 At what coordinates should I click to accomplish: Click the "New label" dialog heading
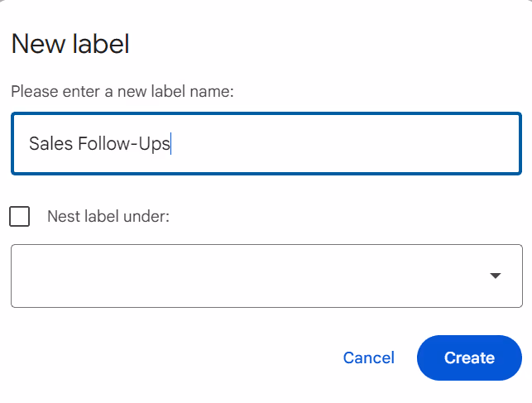coord(70,44)
